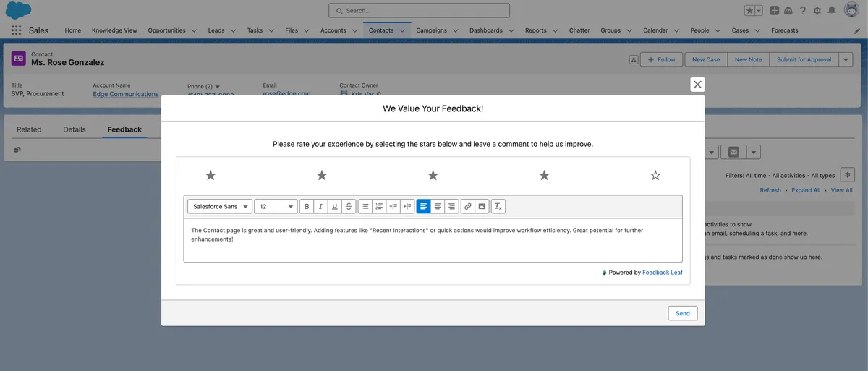Open the timeline settings gear
This screenshot has height=371, width=868.
tap(848, 174)
